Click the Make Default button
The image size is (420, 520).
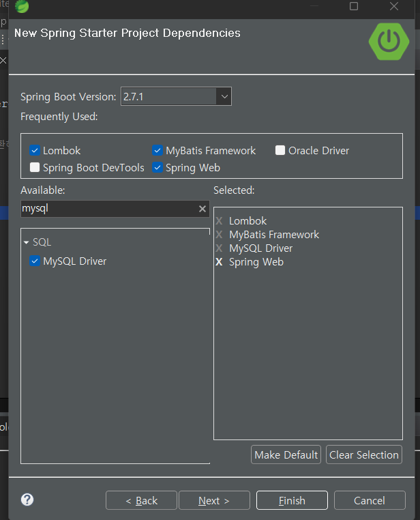tap(286, 454)
